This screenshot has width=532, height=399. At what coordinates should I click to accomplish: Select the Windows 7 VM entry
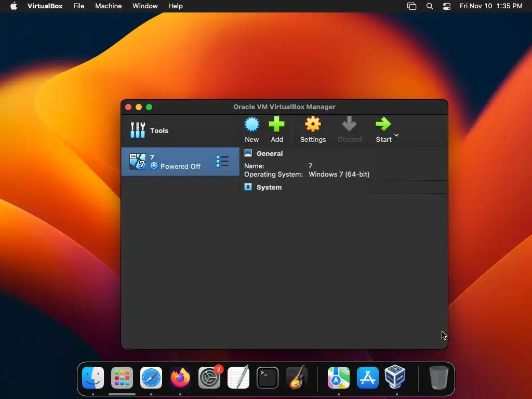click(x=180, y=162)
